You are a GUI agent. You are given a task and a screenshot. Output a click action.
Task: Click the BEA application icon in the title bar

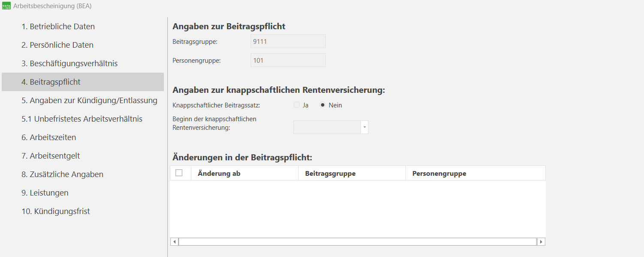click(x=7, y=6)
